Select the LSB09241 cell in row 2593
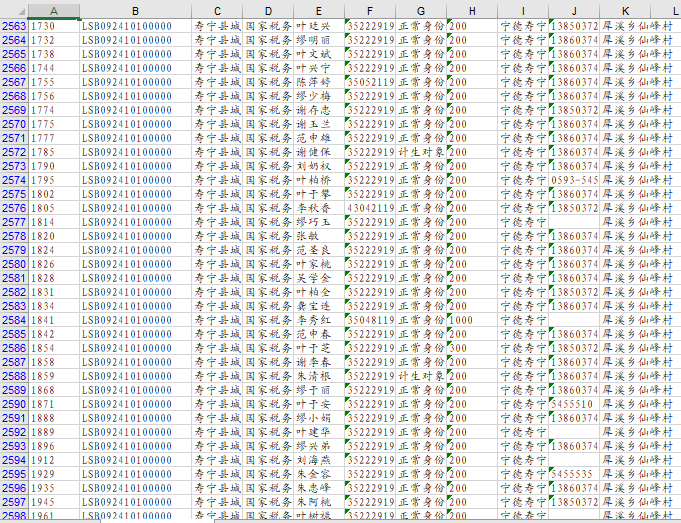This screenshot has width=681, height=523. [x=136, y=446]
